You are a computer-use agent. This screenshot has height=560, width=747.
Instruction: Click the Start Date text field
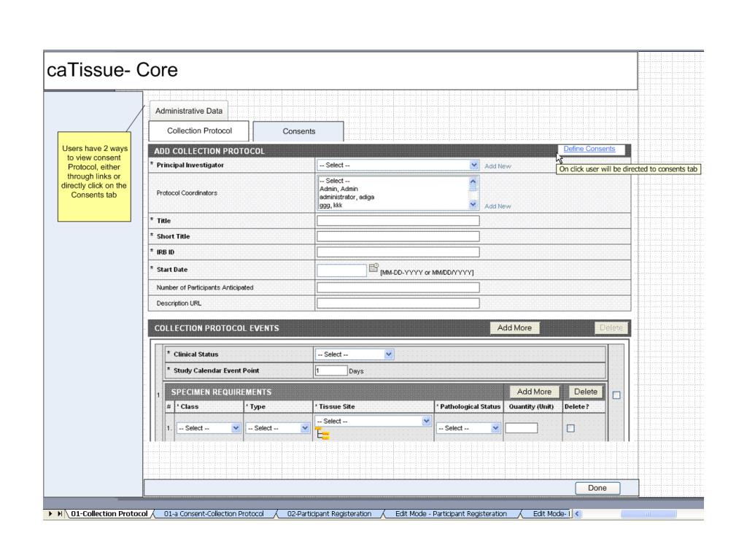click(x=341, y=271)
